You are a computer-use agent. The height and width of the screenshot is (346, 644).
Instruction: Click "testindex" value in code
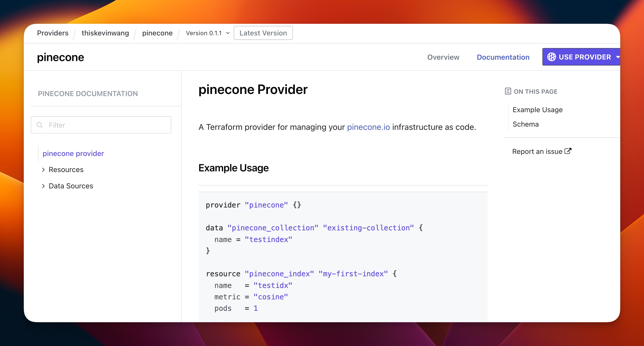pyautogui.click(x=268, y=239)
